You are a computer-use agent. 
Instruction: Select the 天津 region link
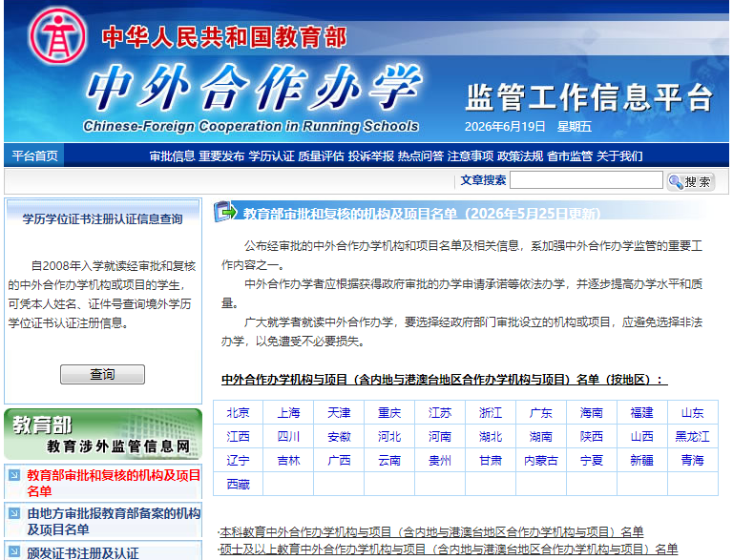point(339,413)
